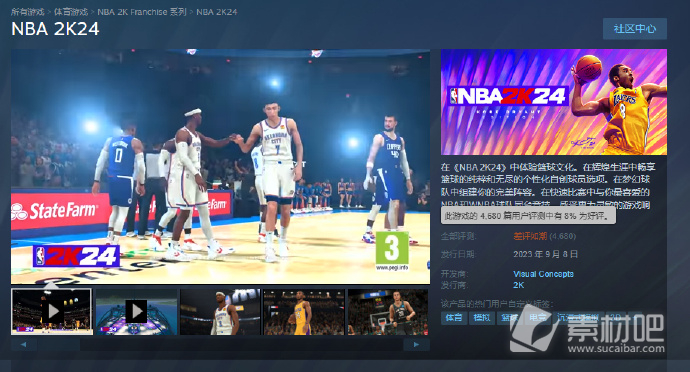Viewport: 690px width, 372px height.
Task: Click the 全部评测 label
Action: pos(458,236)
